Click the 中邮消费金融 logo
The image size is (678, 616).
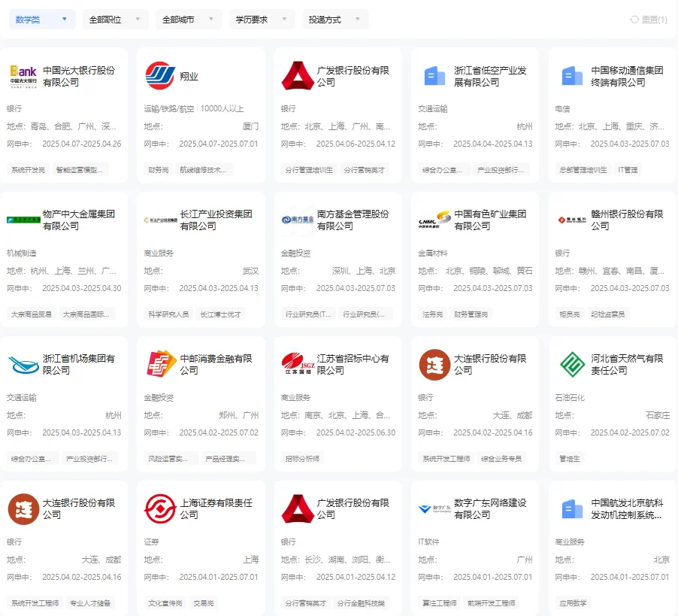(160, 364)
